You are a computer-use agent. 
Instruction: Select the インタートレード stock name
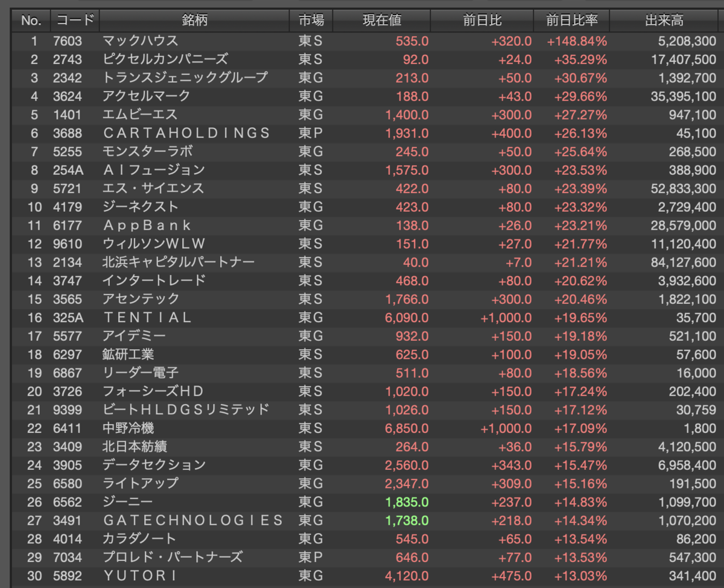(154, 280)
